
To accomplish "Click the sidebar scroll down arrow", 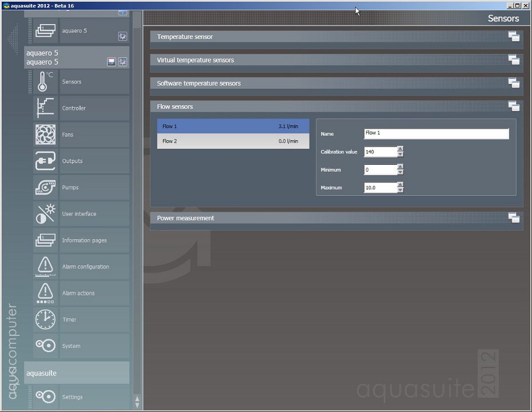I will pos(137,405).
